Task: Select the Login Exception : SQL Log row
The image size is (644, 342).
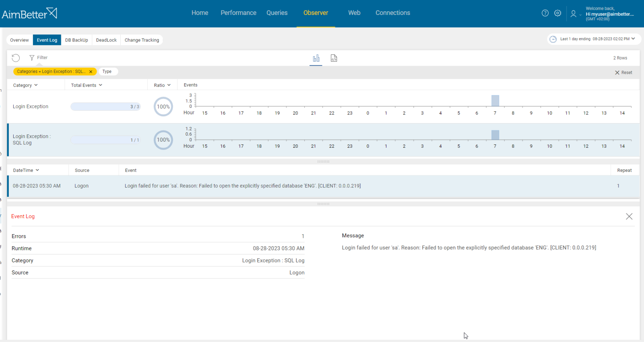Action: point(323,140)
